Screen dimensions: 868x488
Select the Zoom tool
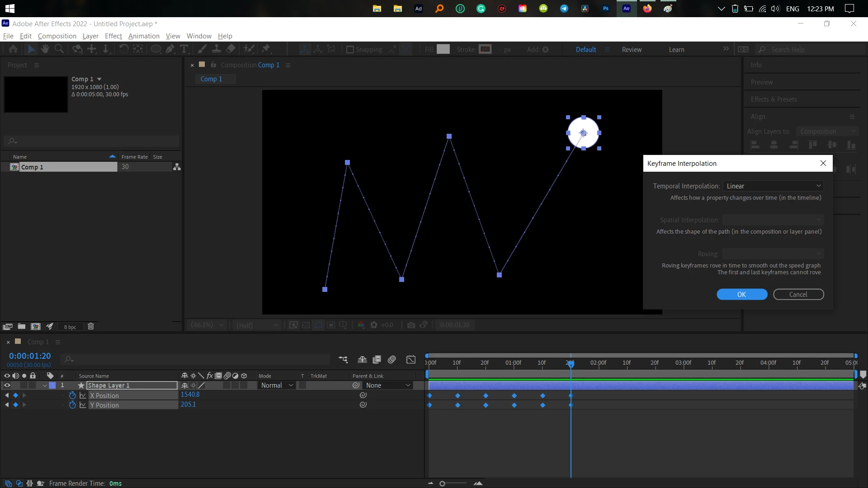click(x=59, y=49)
